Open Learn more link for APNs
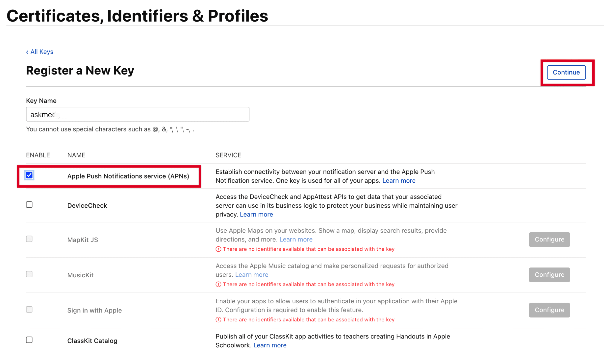Screen dimensions: 604x364 tap(399, 181)
